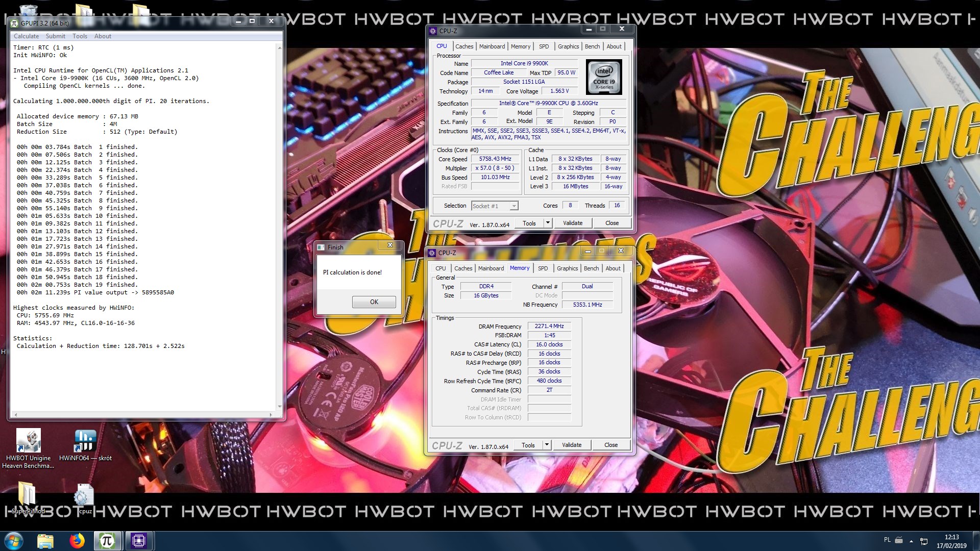
Task: Click the Multiplier value x 57.0
Action: (x=495, y=168)
